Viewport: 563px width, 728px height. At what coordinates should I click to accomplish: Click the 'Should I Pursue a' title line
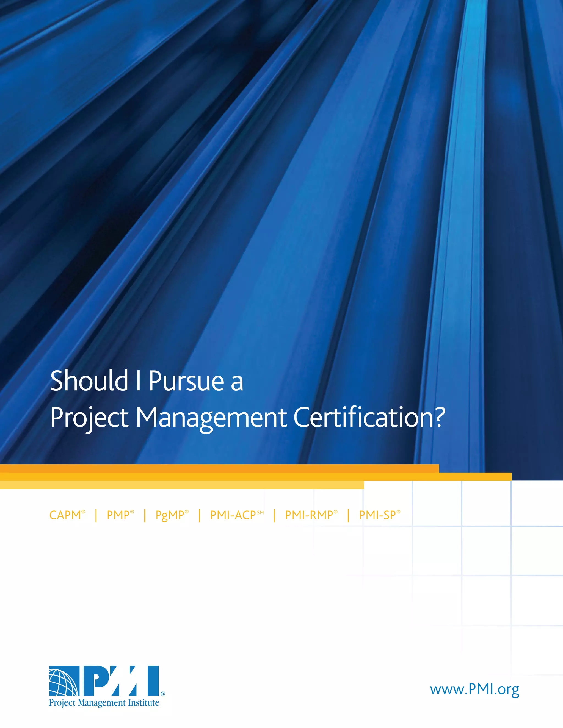[147, 381]
